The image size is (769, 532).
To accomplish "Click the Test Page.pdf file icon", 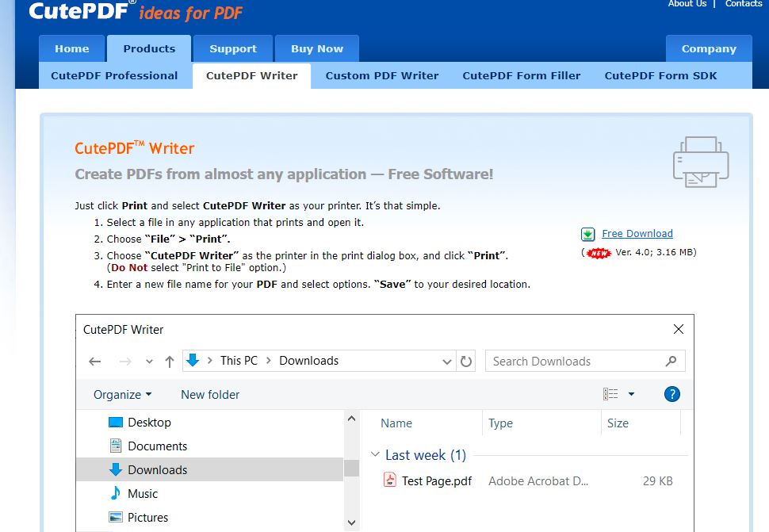I will pos(390,480).
